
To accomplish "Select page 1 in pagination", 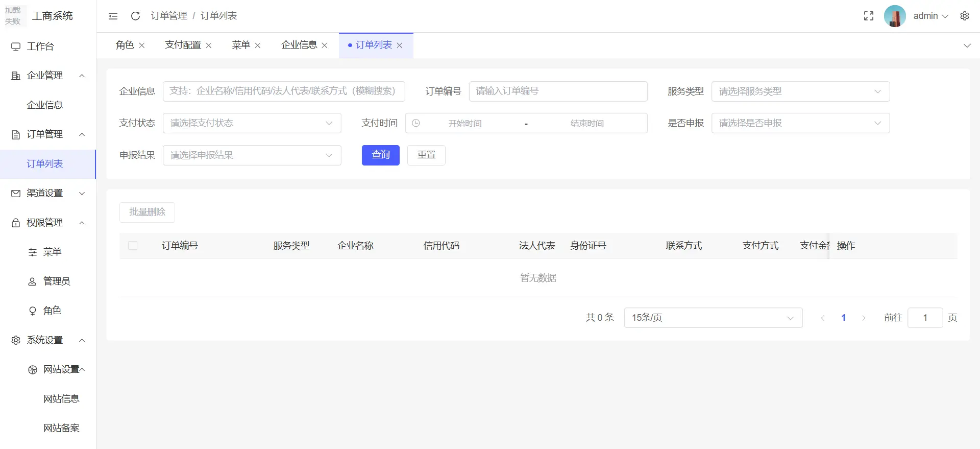I will tap(843, 318).
